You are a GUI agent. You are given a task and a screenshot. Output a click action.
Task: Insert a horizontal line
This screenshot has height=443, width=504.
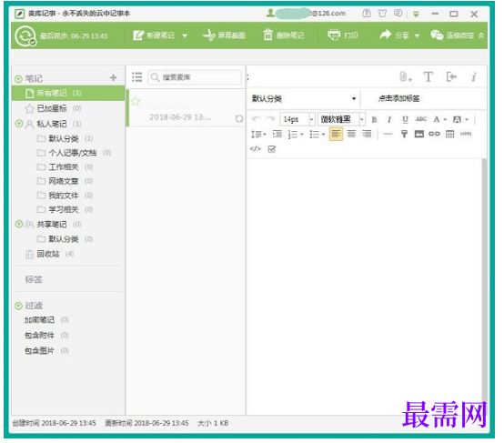coord(388,134)
